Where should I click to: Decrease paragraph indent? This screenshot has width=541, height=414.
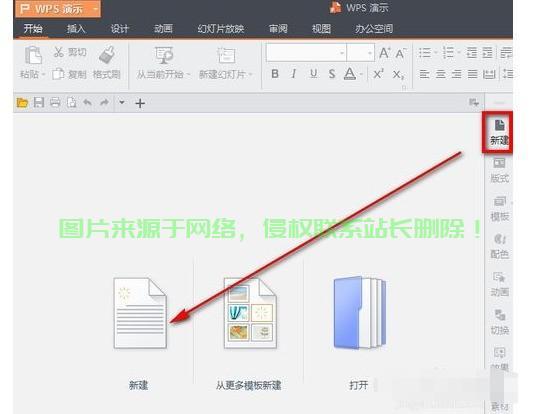pyautogui.click(x=471, y=53)
